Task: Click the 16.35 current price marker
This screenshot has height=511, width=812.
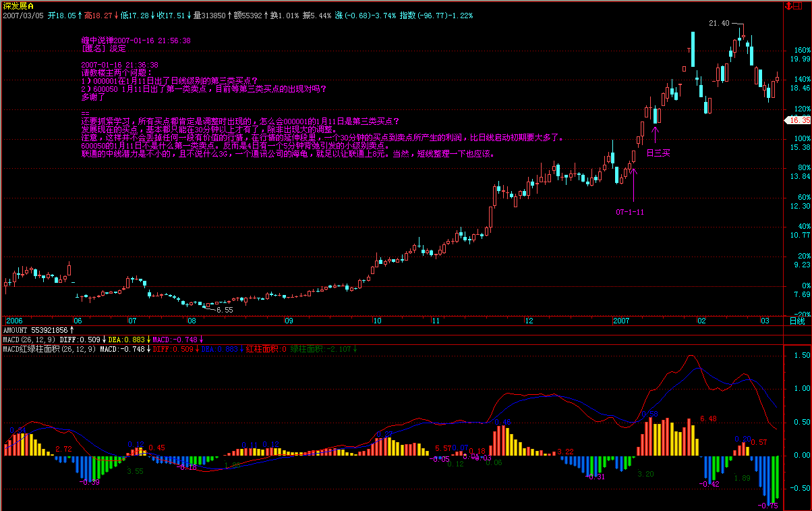Action: point(797,119)
